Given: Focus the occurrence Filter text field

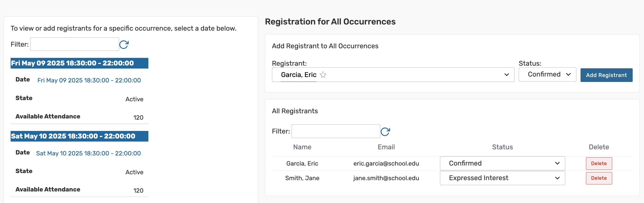Looking at the screenshot, I should click(75, 45).
